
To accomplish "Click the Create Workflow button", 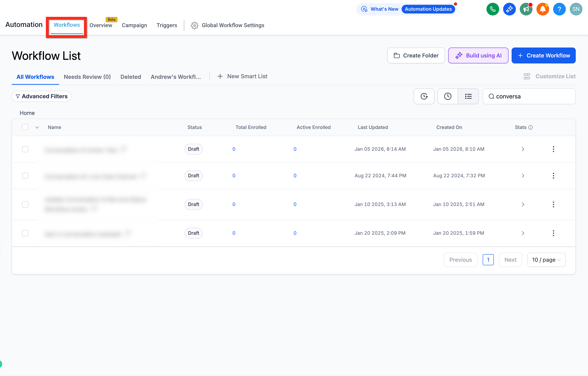I will coord(544,55).
